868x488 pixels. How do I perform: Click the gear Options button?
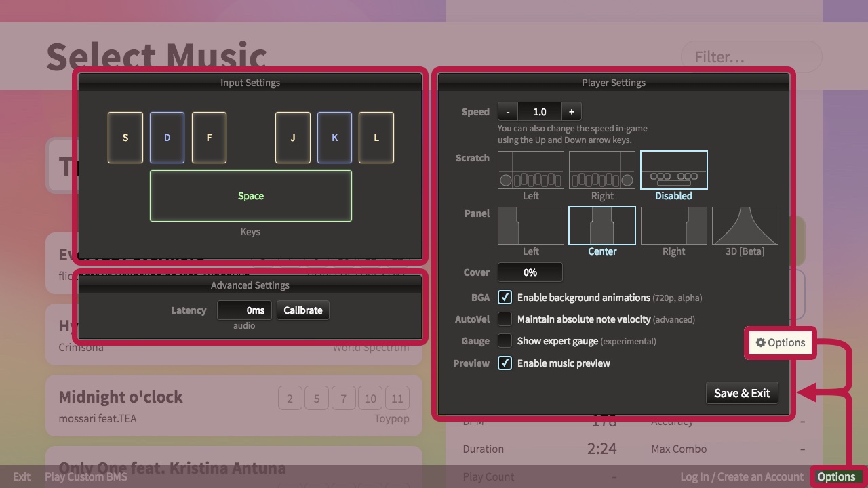point(781,343)
